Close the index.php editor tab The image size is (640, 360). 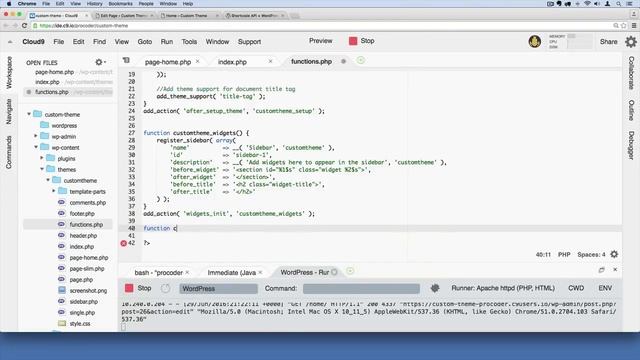click(270, 61)
